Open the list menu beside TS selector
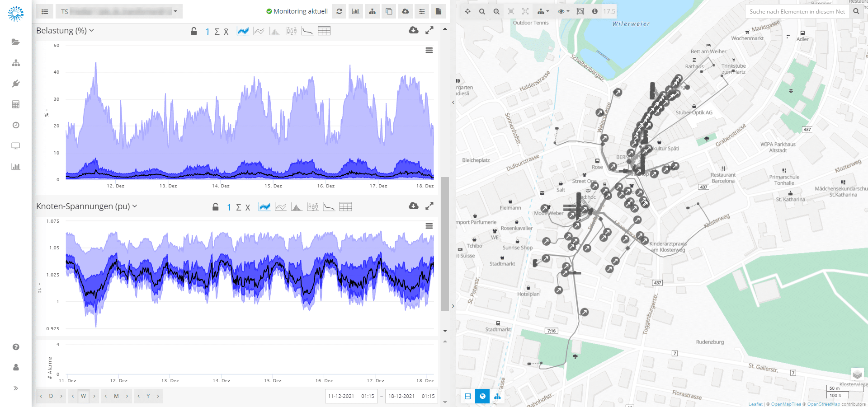This screenshot has width=868, height=407. point(45,11)
